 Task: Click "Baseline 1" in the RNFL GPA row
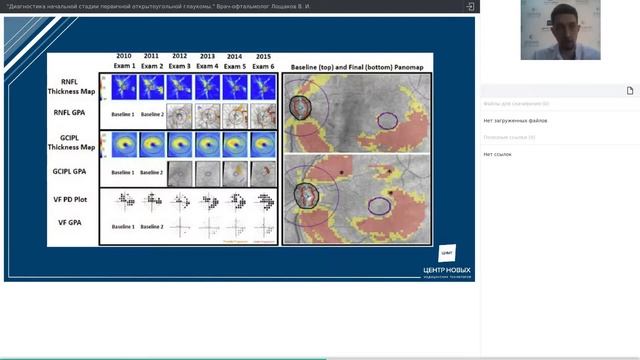(123, 115)
